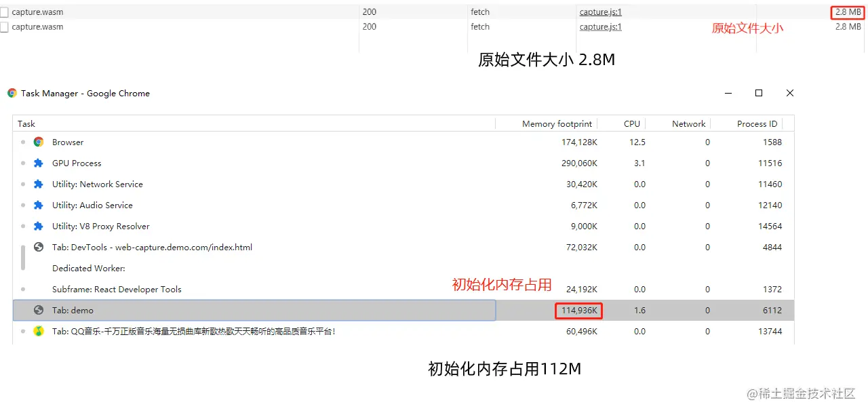868x413 pixels.
Task: Check the second capture.wasm checkbox
Action: (5, 26)
